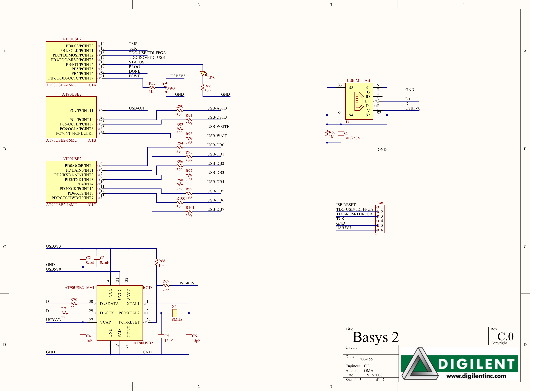This screenshot has height=392, width=554.
Task: Click resistor R71 on the D+ line
Action: (x=65, y=313)
